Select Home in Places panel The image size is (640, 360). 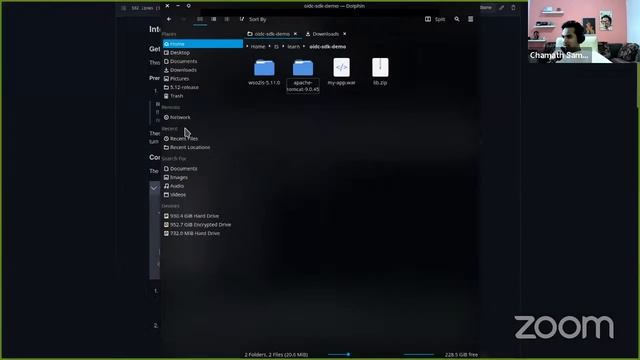click(x=203, y=44)
